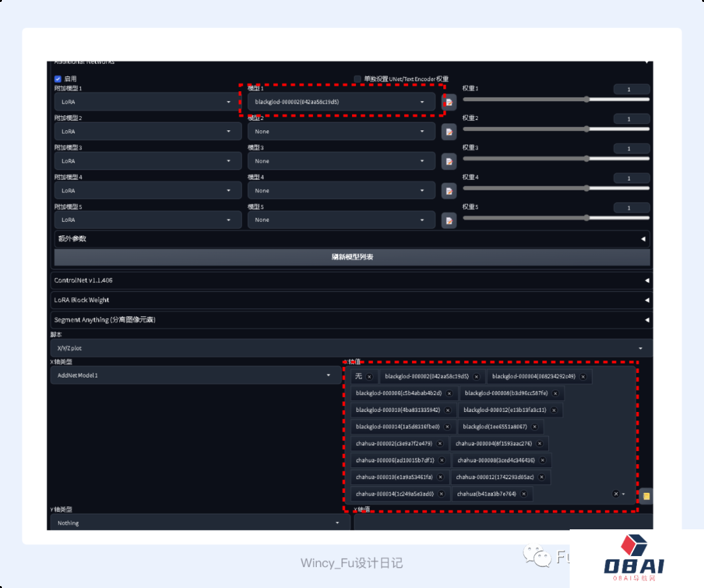This screenshot has height=588, width=704.
Task: Click the 刷新模型列表 button
Action: [x=352, y=257]
